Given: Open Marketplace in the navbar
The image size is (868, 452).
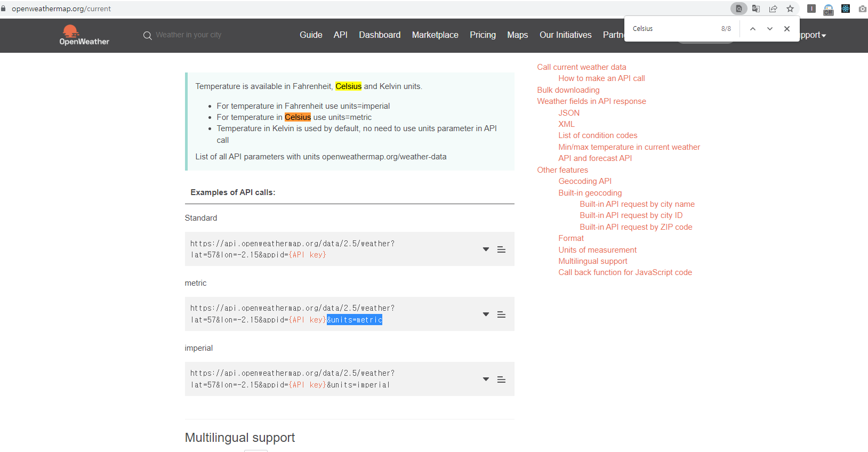Looking at the screenshot, I should click(x=435, y=35).
